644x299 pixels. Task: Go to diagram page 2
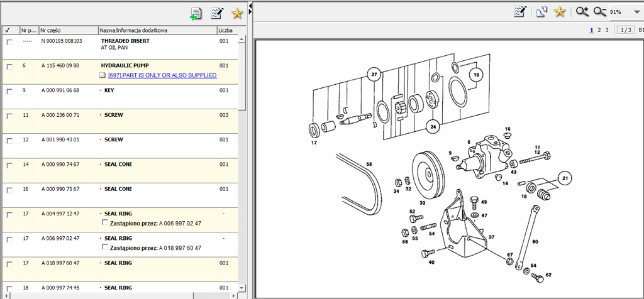pyautogui.click(x=599, y=30)
